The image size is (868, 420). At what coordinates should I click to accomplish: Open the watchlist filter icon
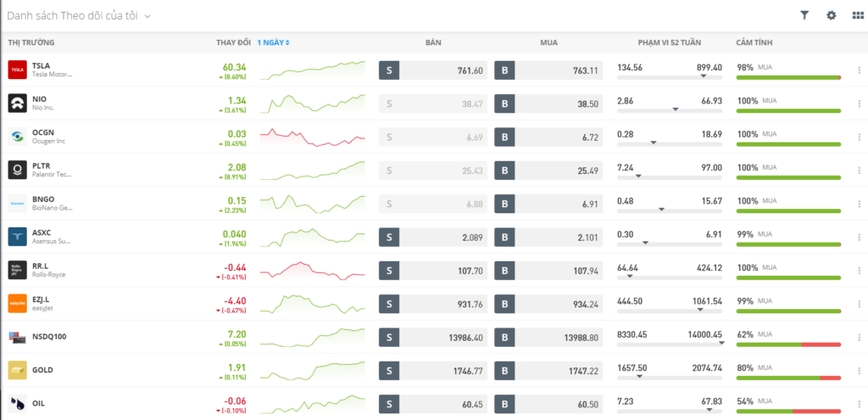tap(805, 15)
